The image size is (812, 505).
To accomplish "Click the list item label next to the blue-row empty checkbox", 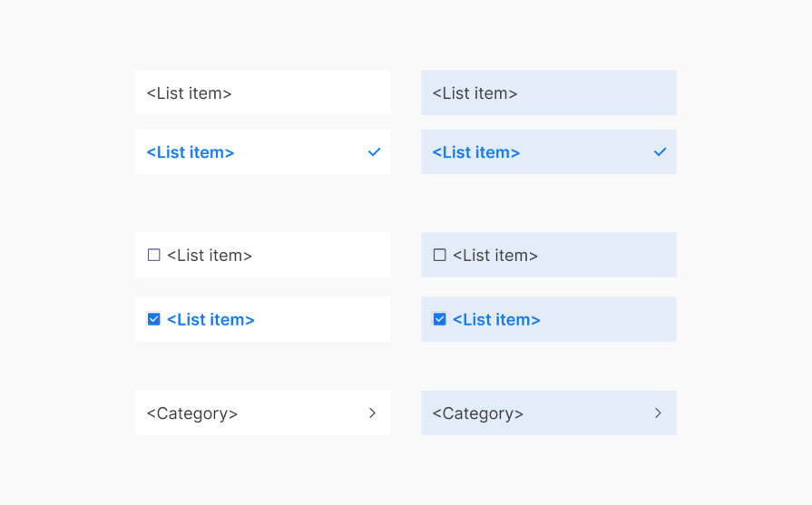I will pyautogui.click(x=495, y=256).
